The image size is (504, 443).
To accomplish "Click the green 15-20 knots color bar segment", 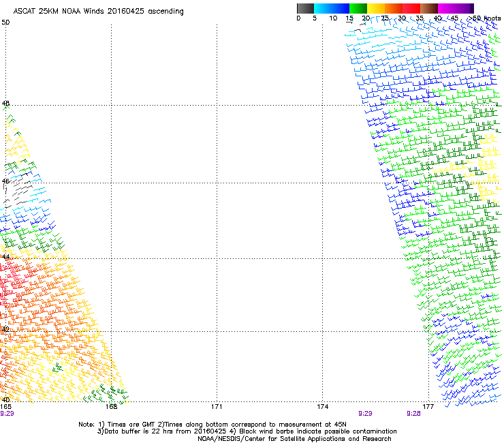I will point(358,8).
